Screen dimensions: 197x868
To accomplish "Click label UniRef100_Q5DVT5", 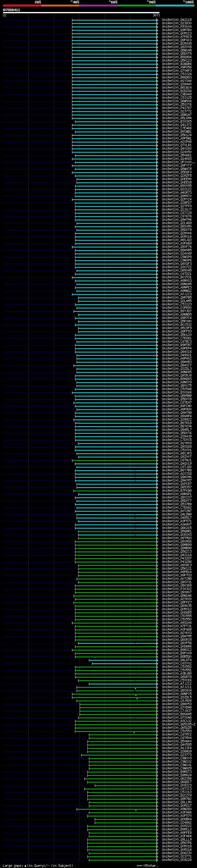I will [177, 54].
